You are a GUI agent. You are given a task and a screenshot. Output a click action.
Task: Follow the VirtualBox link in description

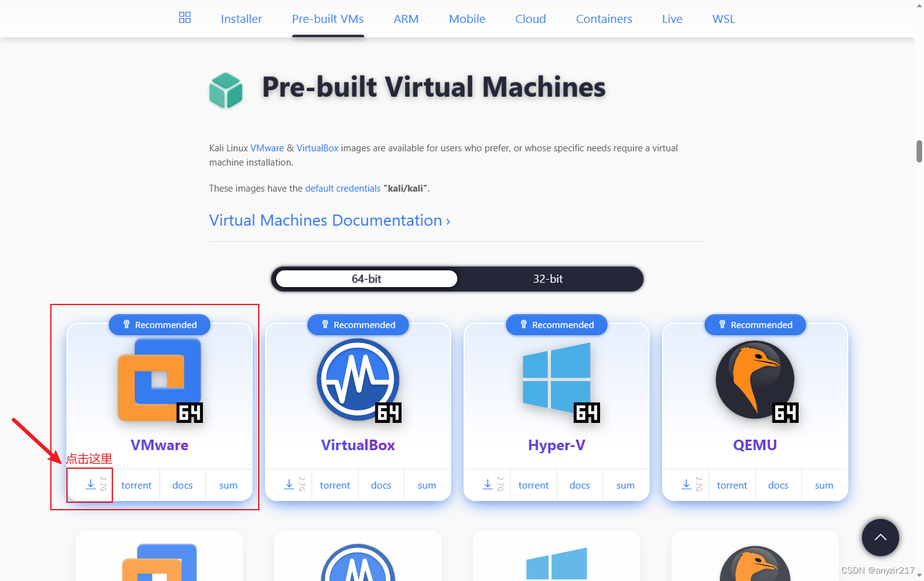click(317, 148)
